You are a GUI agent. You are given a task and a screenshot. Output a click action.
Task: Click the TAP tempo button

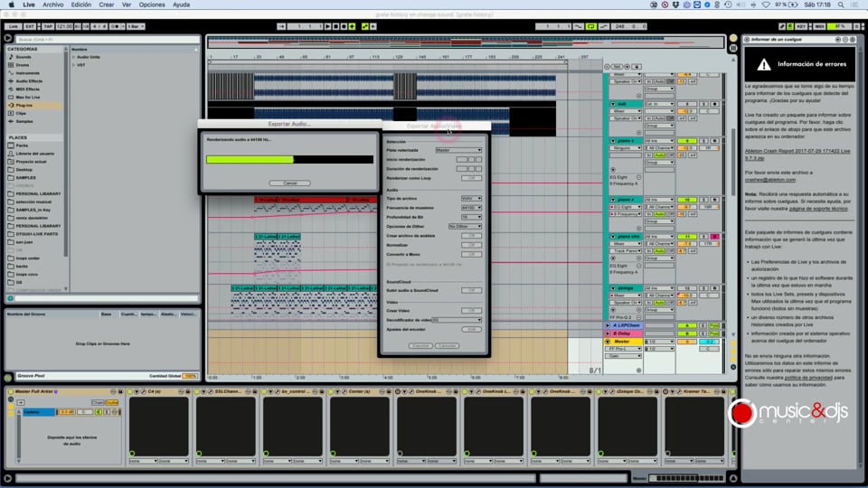pos(48,26)
